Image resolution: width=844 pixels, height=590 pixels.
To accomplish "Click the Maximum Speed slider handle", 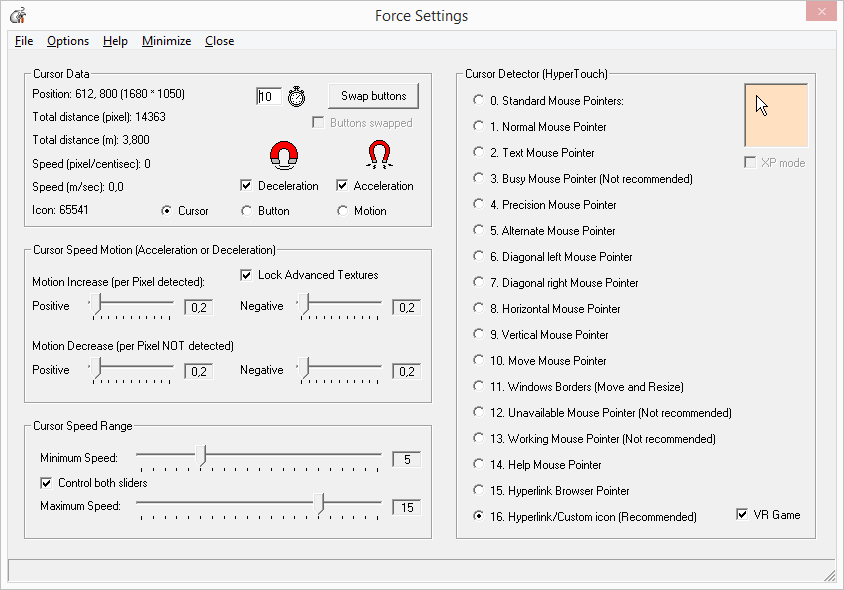I will (x=320, y=504).
